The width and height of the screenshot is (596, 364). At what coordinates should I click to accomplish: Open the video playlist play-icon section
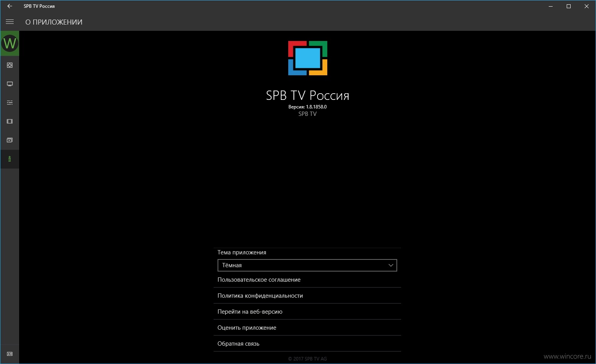click(x=10, y=140)
